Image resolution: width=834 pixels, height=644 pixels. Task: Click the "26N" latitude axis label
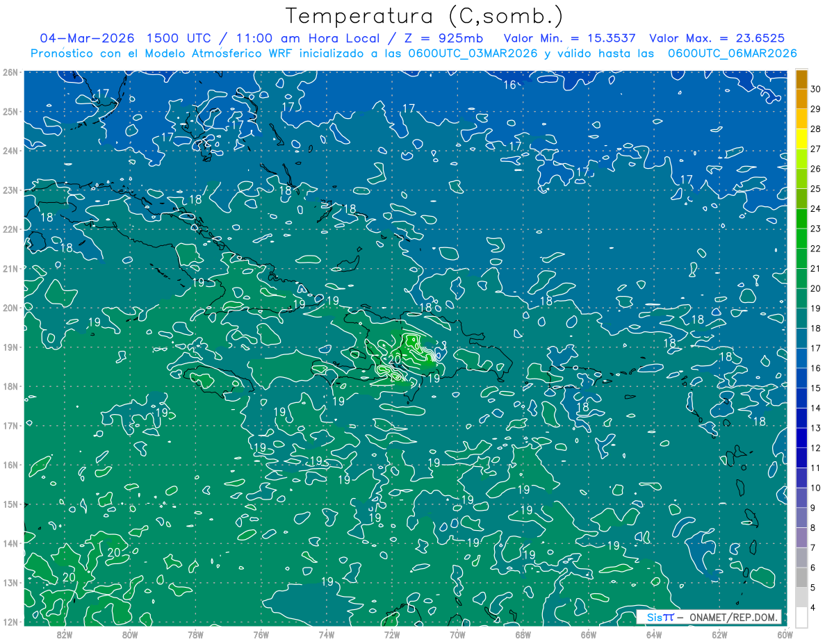point(10,72)
